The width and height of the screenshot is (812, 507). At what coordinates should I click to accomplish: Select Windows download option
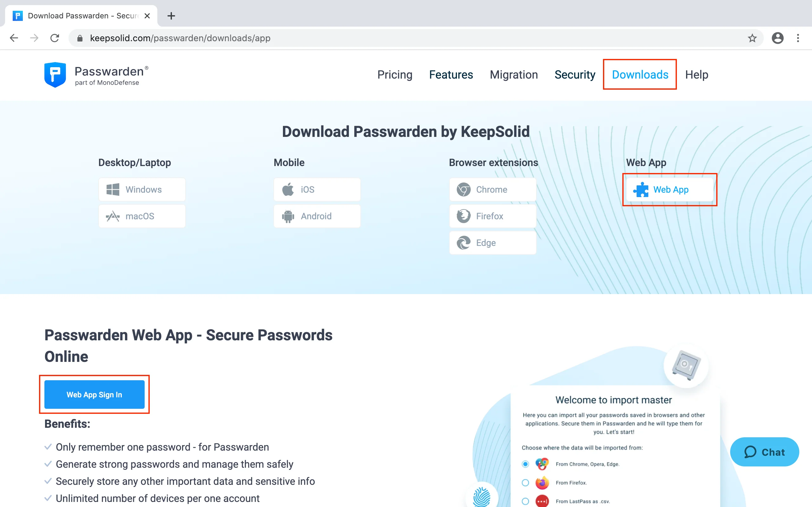142,189
